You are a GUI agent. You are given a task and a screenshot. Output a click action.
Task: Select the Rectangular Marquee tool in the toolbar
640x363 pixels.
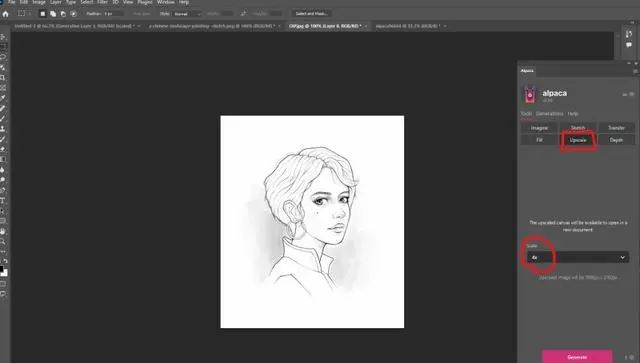pos(3,47)
